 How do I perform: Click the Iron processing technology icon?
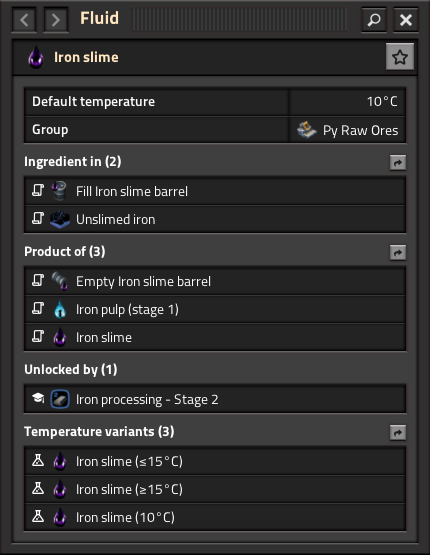pos(60,399)
